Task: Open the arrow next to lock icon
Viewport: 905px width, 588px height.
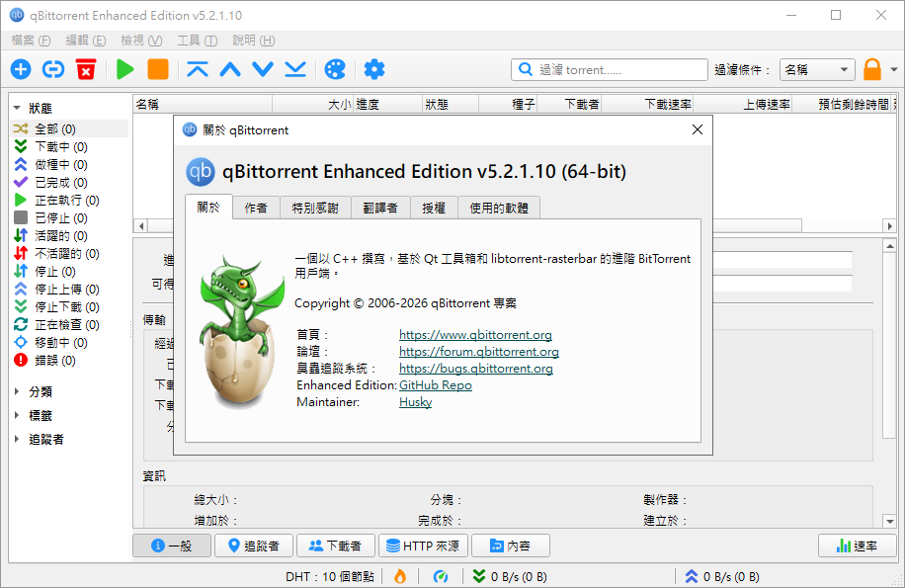Action: 894,70
